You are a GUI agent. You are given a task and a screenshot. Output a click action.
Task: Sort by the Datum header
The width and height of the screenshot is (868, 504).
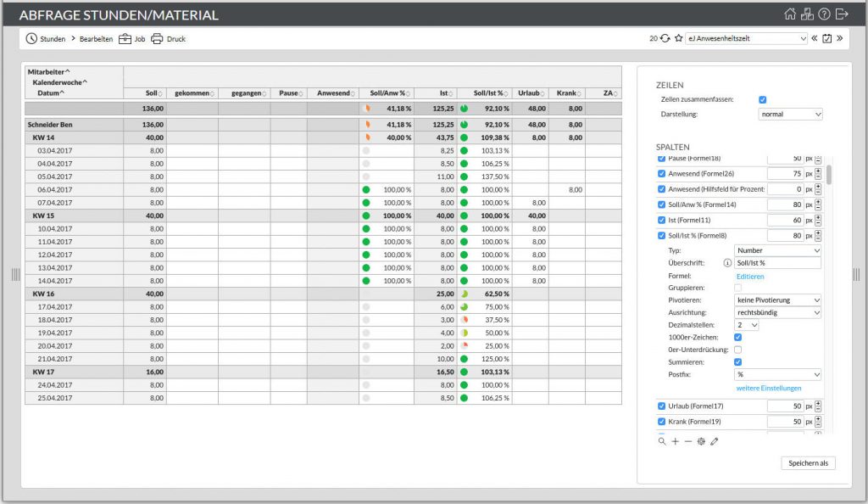[51, 93]
